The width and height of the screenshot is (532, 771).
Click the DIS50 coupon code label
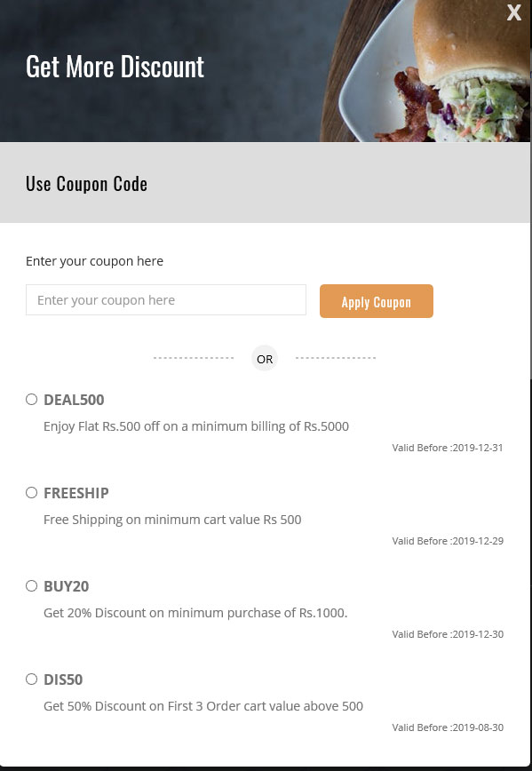coord(63,680)
